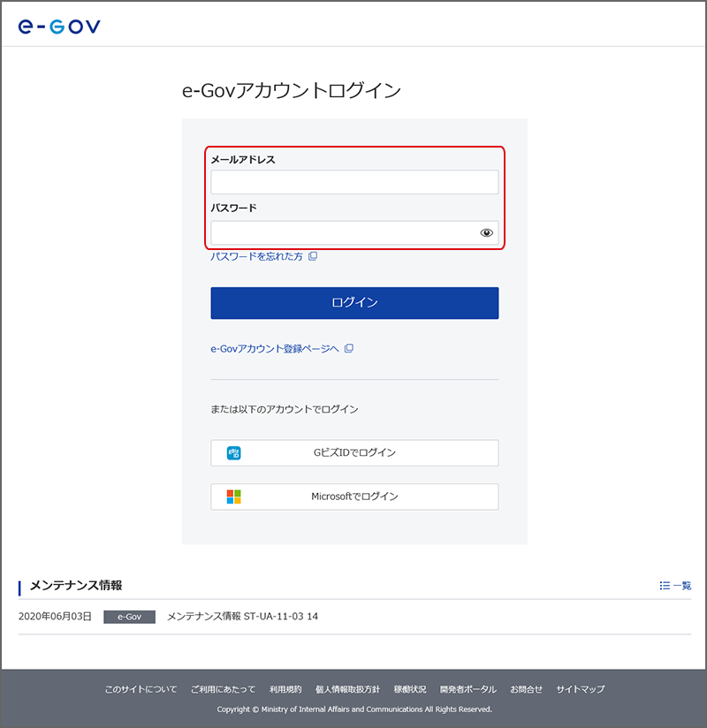Image resolution: width=707 pixels, height=728 pixels.
Task: Open footer link ご利用にあたって
Action: tap(223, 689)
